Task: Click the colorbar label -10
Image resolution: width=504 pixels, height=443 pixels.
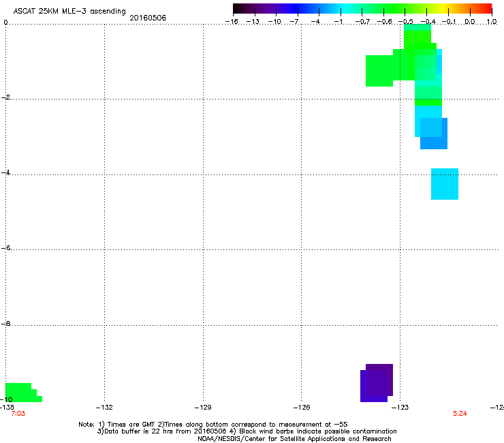Action: (x=274, y=22)
